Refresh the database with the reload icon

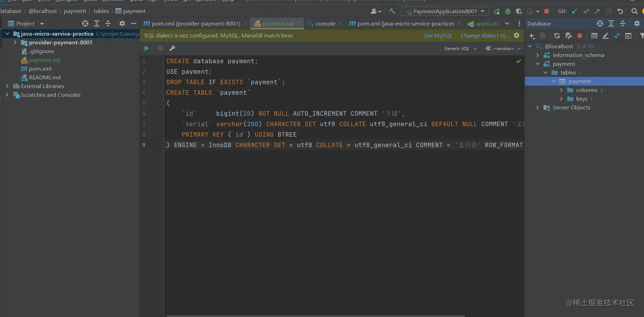point(557,36)
